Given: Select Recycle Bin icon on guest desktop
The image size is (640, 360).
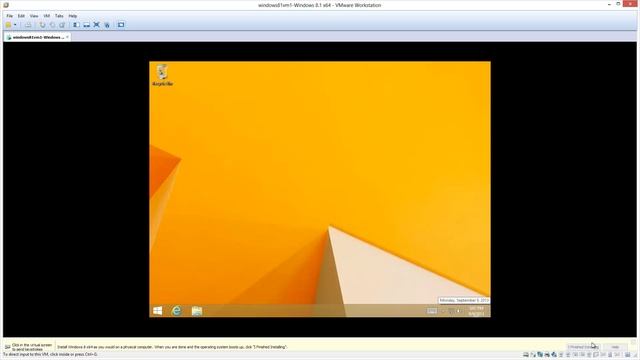Looking at the screenshot, I should [x=162, y=75].
